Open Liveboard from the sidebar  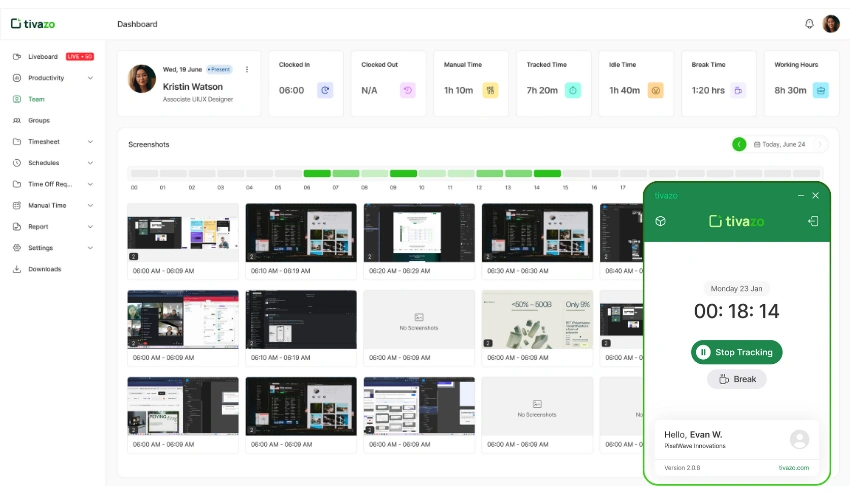(43, 57)
